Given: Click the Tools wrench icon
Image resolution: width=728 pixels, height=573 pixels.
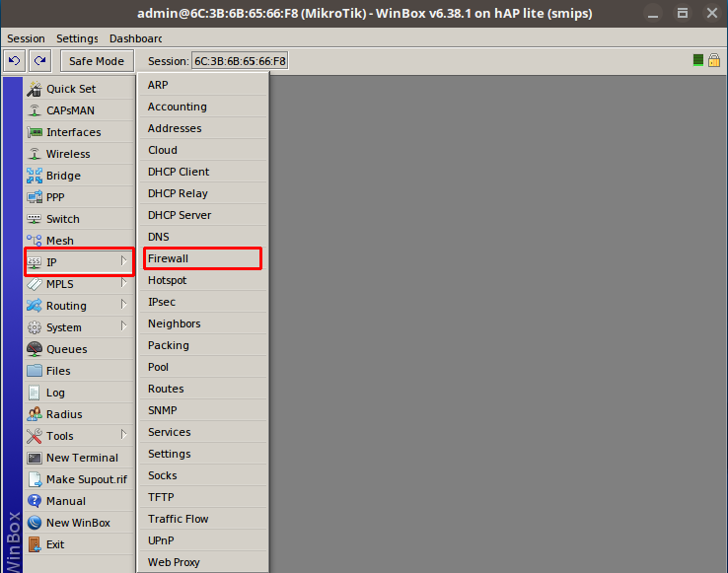Looking at the screenshot, I should click(x=35, y=436).
